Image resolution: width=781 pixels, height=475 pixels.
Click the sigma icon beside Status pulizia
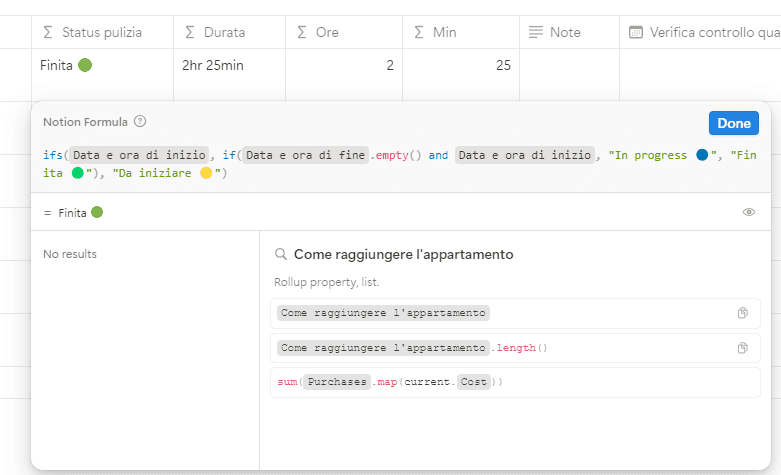click(x=48, y=32)
